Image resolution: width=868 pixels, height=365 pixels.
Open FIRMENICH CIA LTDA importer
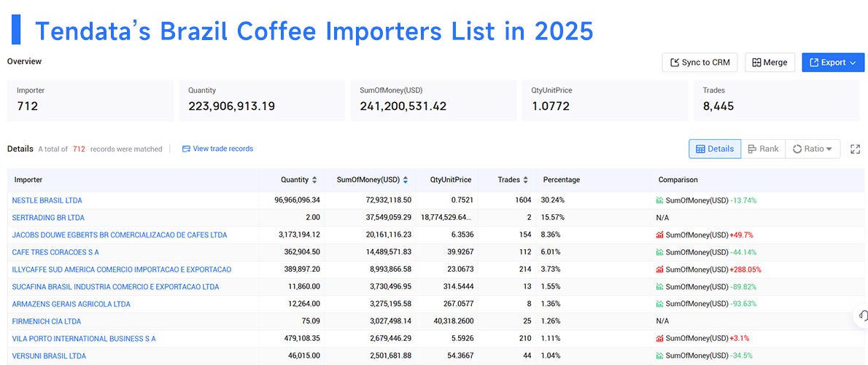47,321
